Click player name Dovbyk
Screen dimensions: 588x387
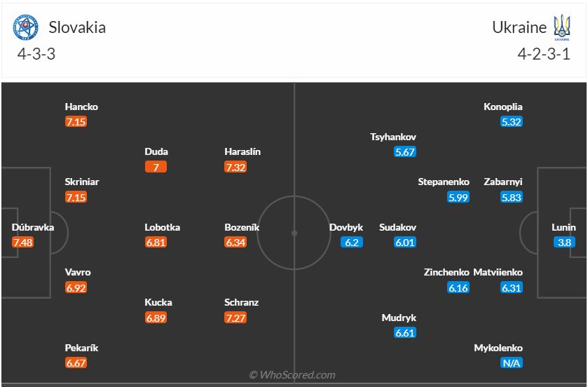point(346,227)
